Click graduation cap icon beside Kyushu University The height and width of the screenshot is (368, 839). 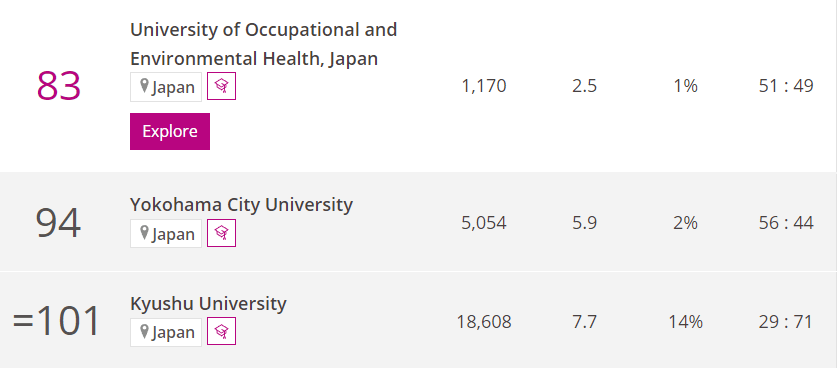[x=222, y=332]
